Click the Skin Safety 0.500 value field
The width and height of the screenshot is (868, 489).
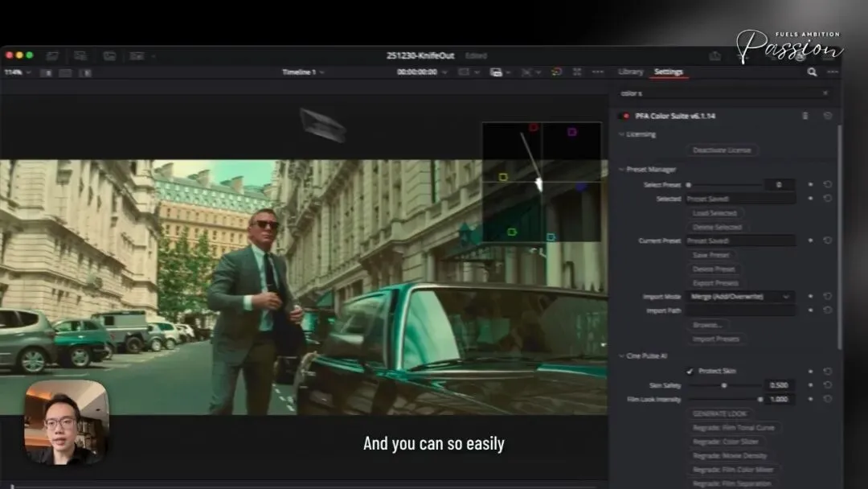pos(780,385)
